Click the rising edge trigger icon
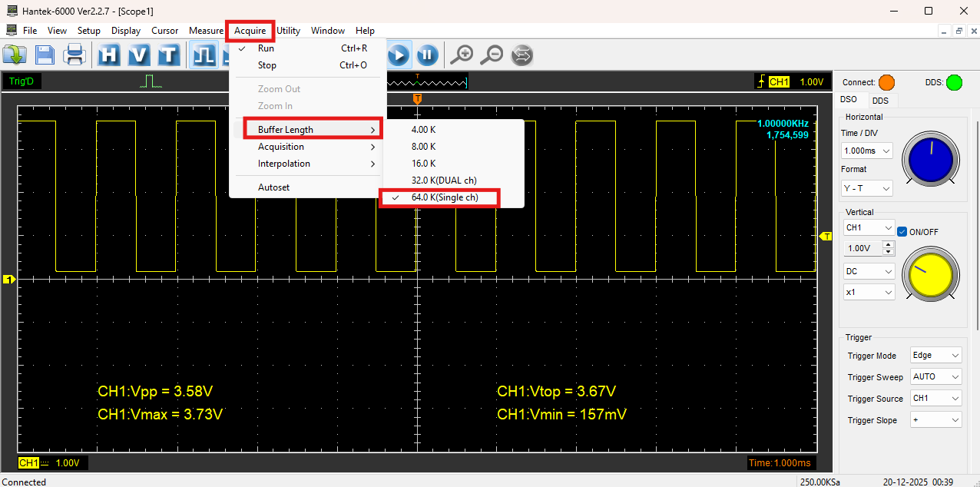 (x=761, y=81)
